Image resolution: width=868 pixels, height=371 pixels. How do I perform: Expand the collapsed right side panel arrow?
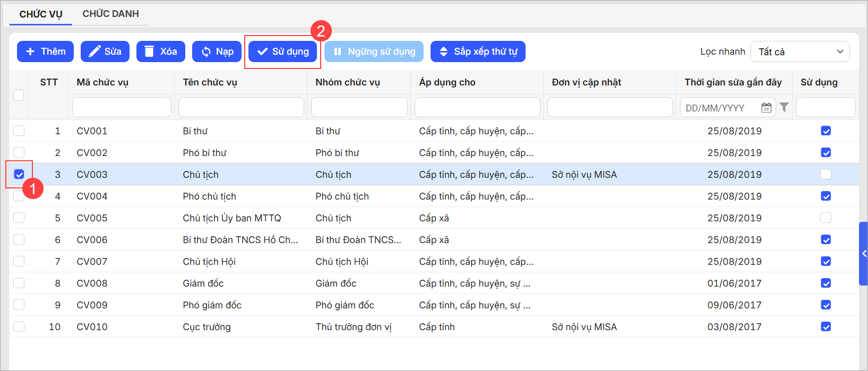click(x=864, y=254)
